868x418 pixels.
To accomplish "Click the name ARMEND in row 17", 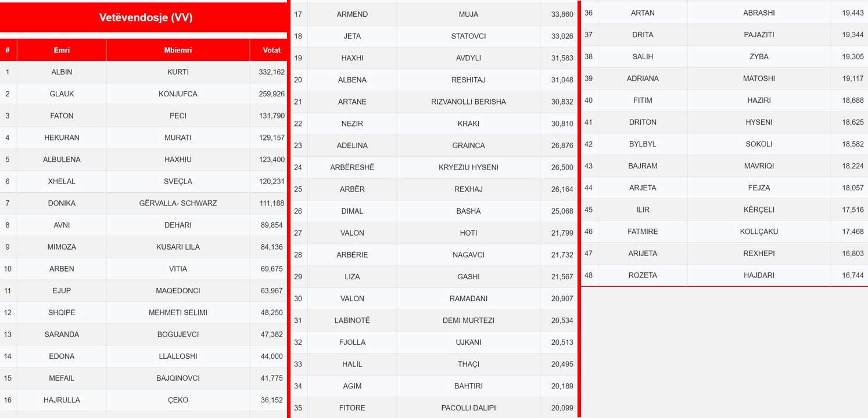I will (352, 14).
